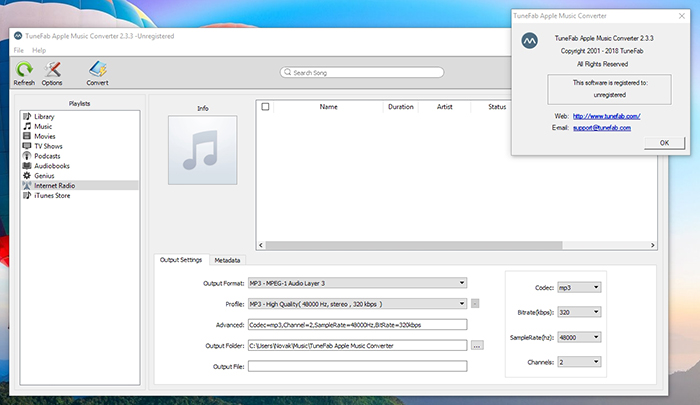Expand the Channels dropdown
Screen dimensions: 700x405
pyautogui.click(x=579, y=362)
